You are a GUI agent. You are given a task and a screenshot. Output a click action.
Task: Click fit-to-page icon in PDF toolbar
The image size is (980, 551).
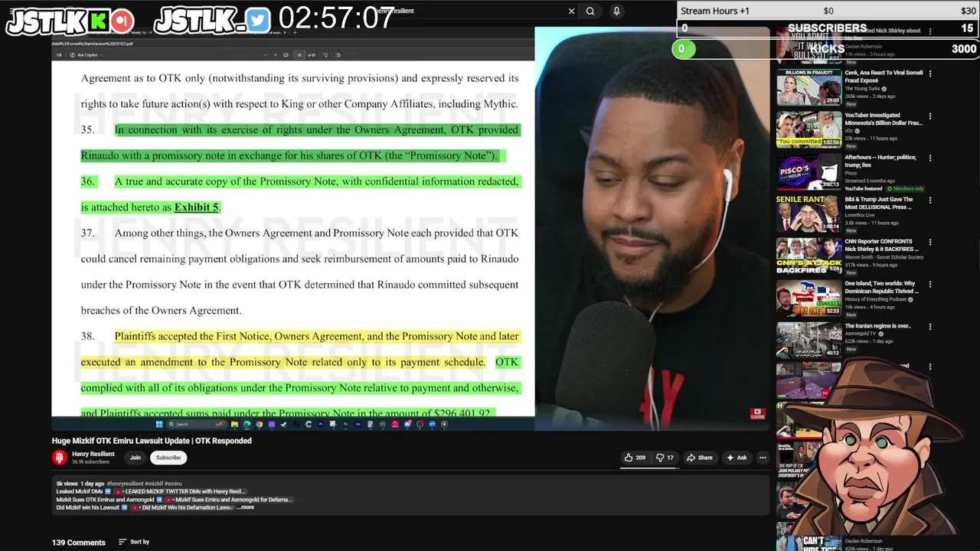click(x=286, y=55)
